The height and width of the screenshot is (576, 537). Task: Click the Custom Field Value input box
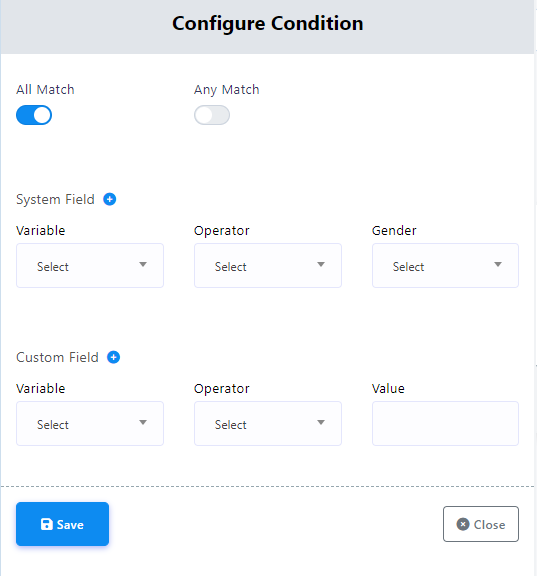point(445,423)
